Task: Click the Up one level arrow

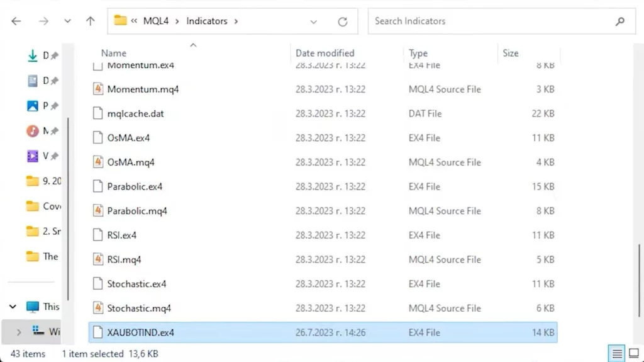Action: tap(90, 21)
